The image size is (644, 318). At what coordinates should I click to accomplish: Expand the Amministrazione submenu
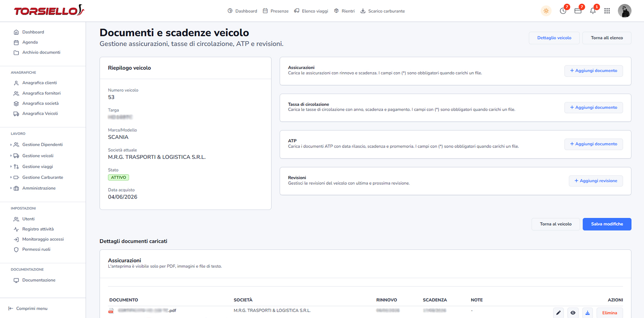(x=33, y=188)
